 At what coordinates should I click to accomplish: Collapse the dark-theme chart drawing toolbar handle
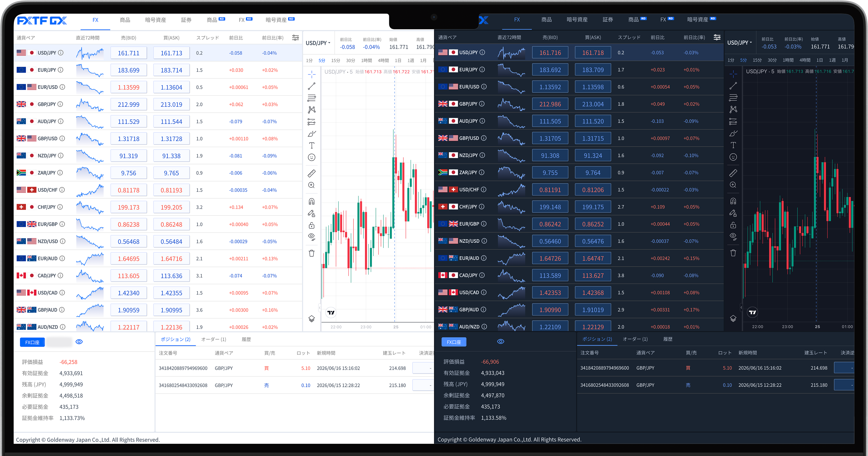coord(741,307)
